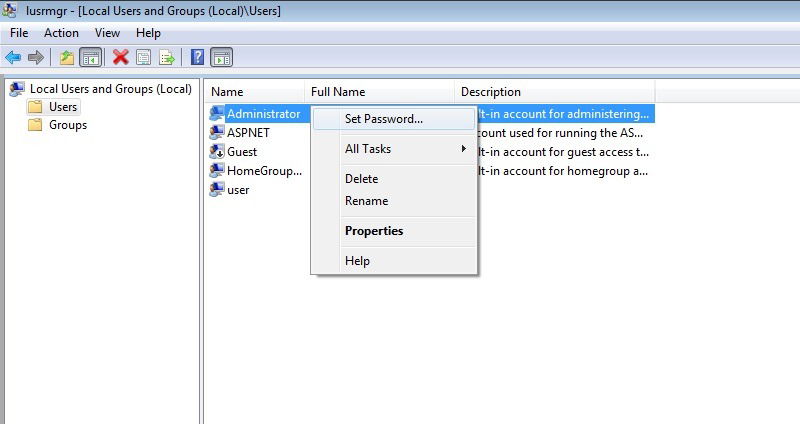Toggle the Show/Hide Console Tree icon

(x=91, y=57)
